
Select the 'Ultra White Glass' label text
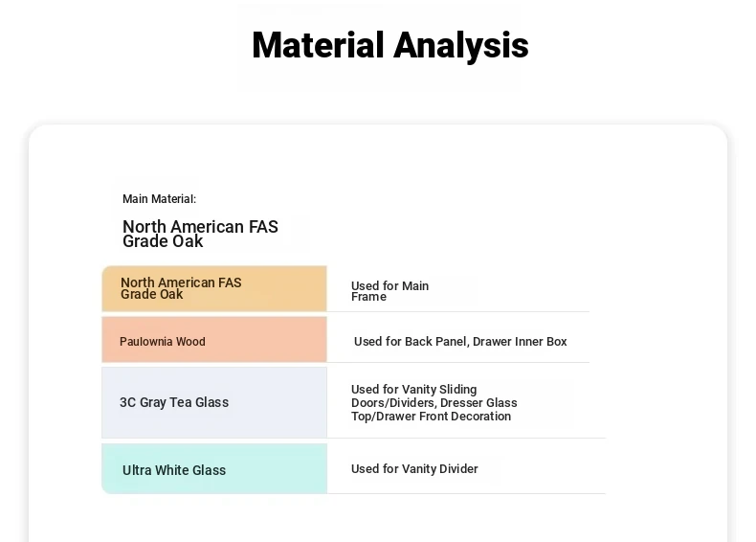(174, 470)
